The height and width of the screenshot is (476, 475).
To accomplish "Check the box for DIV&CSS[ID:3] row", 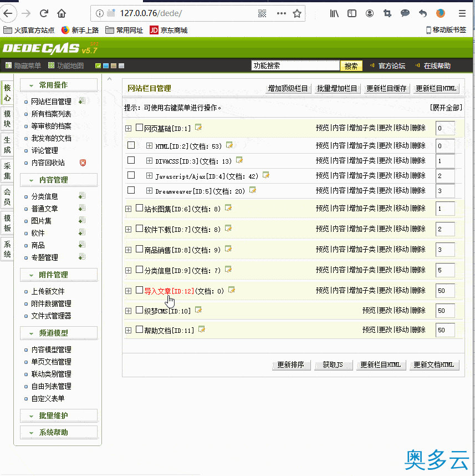I will [131, 160].
